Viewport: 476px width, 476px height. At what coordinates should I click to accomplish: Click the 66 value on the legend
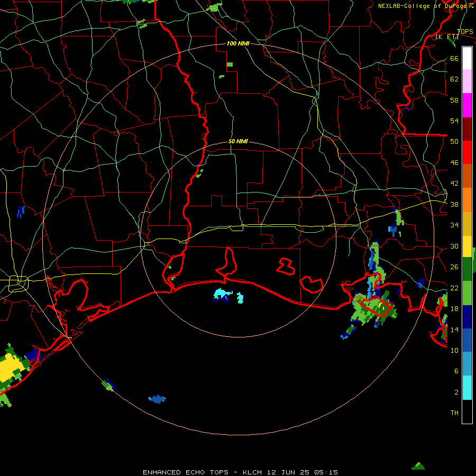click(454, 58)
